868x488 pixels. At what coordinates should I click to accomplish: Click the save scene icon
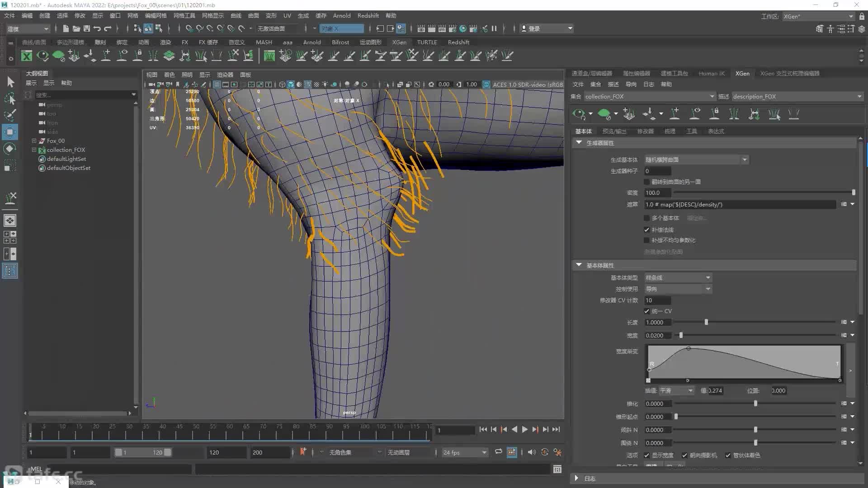pyautogui.click(x=87, y=28)
